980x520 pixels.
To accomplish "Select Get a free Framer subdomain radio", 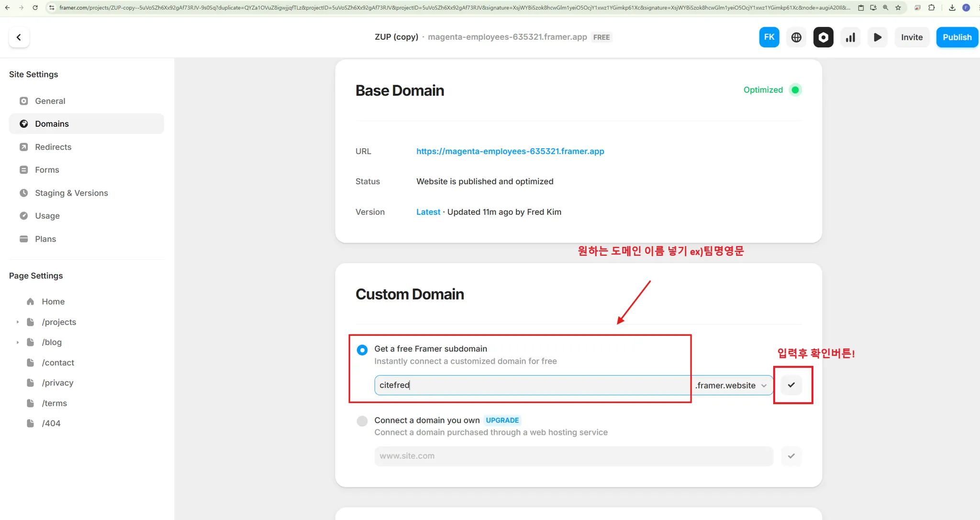I will tap(362, 350).
